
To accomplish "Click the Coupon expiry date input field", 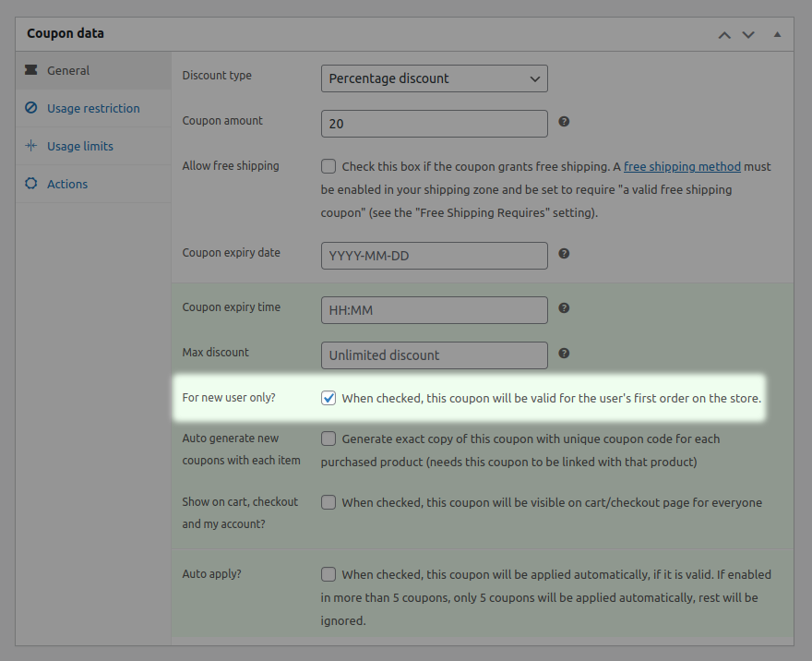I will 434,255.
